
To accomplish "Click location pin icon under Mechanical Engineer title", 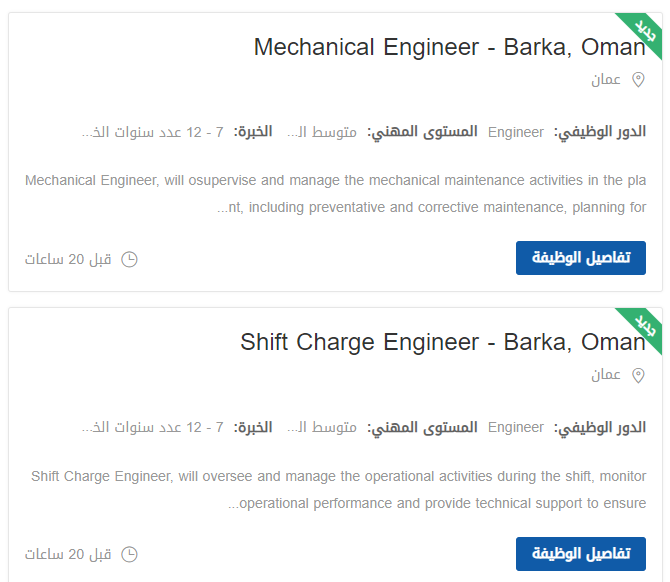I will pos(638,80).
